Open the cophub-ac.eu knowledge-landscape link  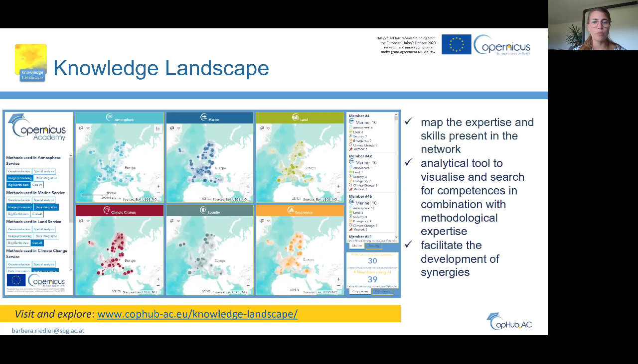pos(197,314)
